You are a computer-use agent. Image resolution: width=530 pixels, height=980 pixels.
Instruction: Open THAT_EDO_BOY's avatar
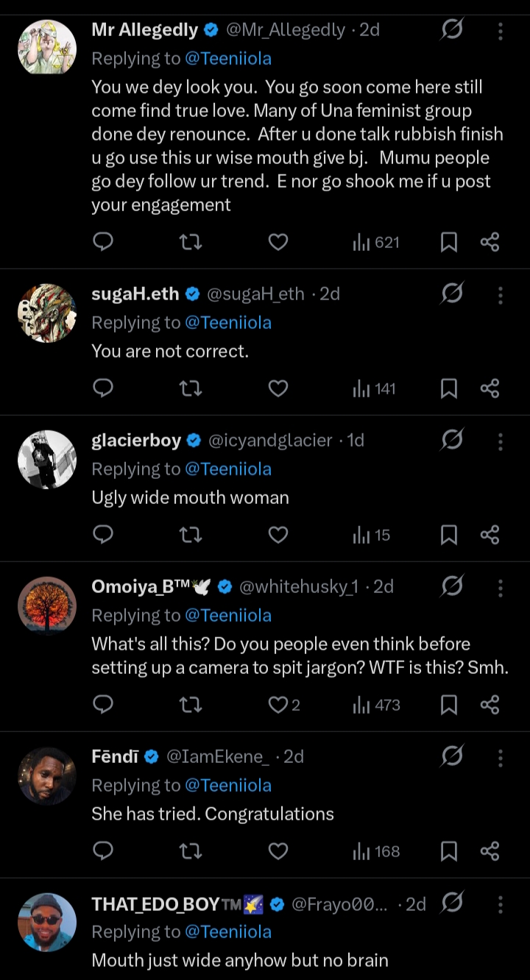(x=47, y=922)
